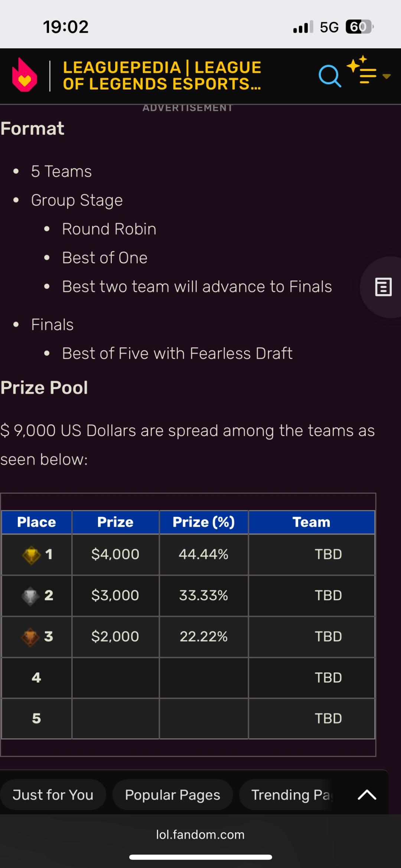
Task: Open search with the magnifier icon
Action: point(329,76)
